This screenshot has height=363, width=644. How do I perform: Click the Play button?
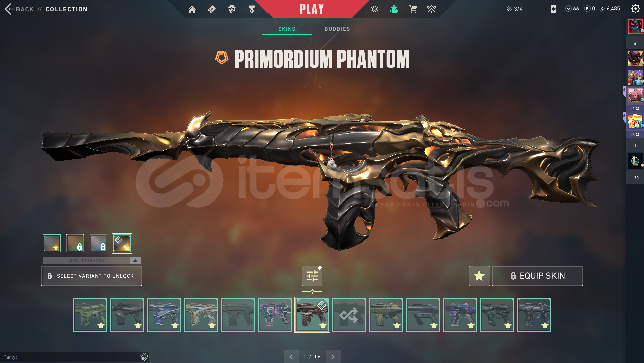(312, 9)
